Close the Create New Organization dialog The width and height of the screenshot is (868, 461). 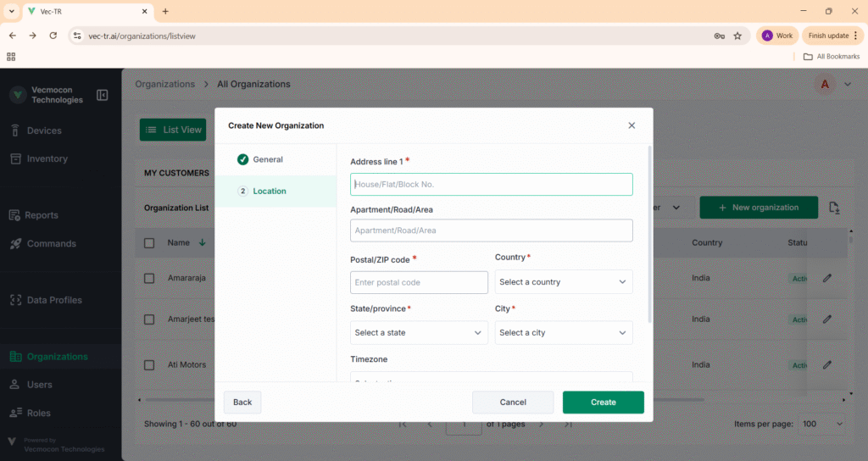coord(632,125)
